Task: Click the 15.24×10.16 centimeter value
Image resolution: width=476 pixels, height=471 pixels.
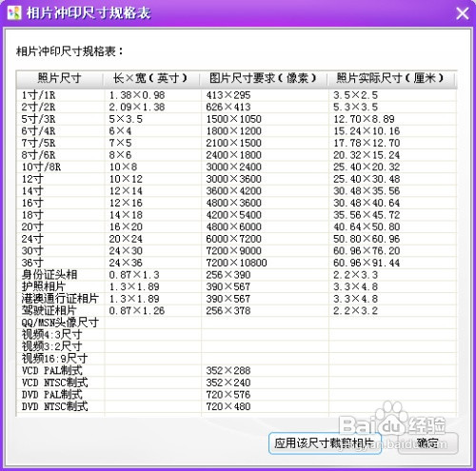Action: (x=367, y=131)
